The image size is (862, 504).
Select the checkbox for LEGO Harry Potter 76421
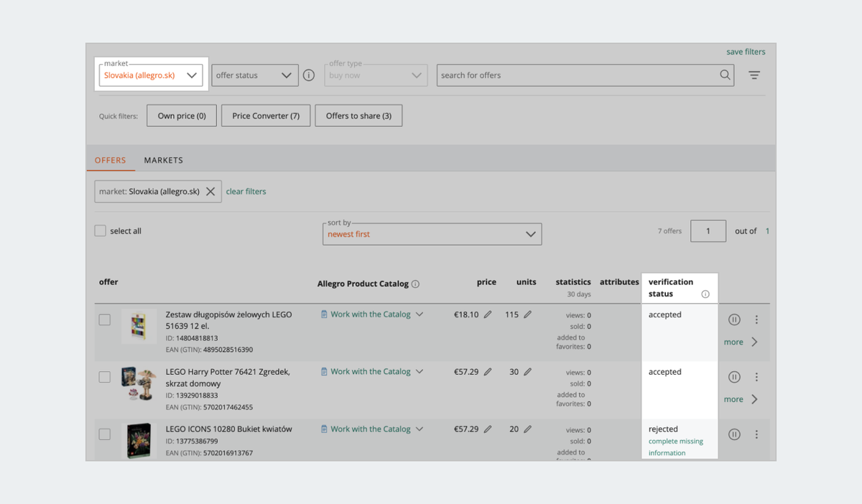click(x=105, y=377)
